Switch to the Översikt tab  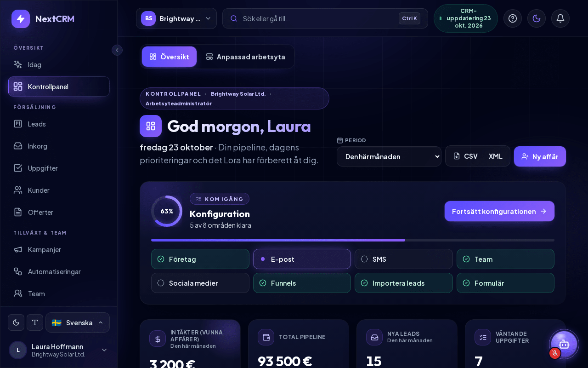169,57
